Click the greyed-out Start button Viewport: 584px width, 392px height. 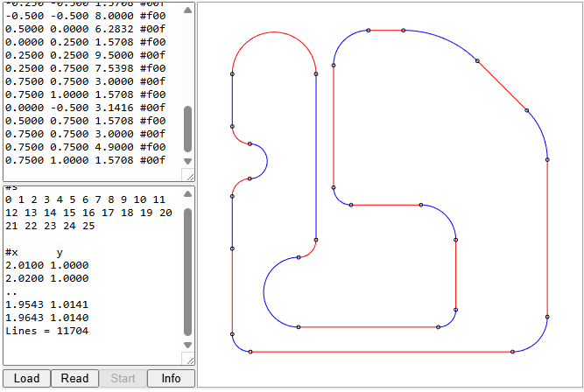pos(123,378)
